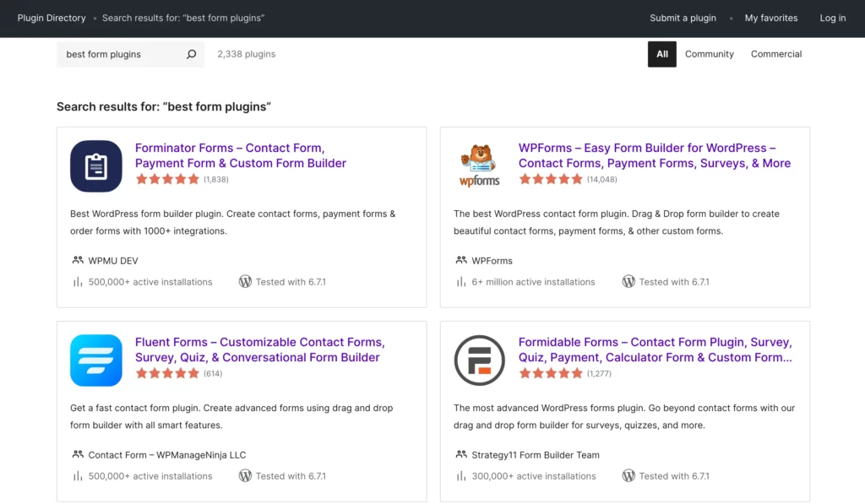Click author icon beside WPForms author name

460,260
